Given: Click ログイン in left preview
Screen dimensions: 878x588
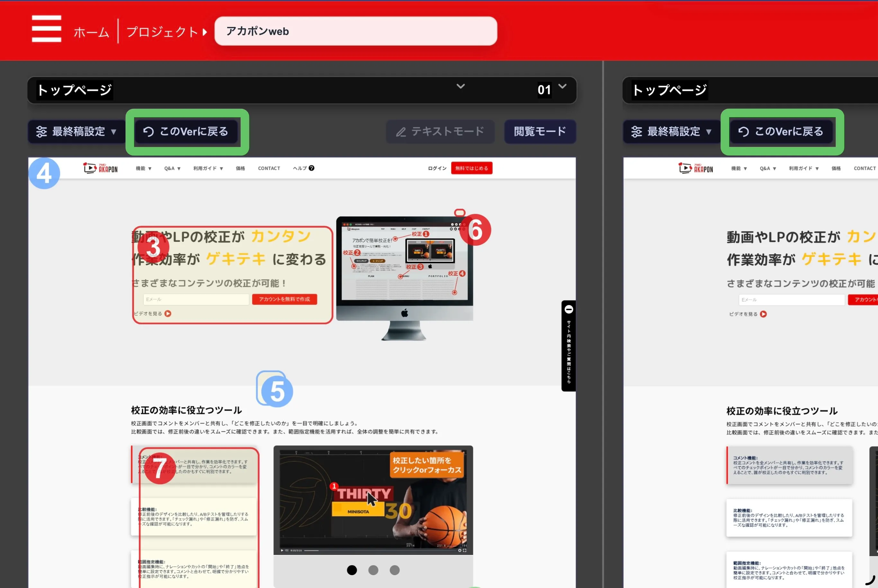Looking at the screenshot, I should click(x=437, y=168).
